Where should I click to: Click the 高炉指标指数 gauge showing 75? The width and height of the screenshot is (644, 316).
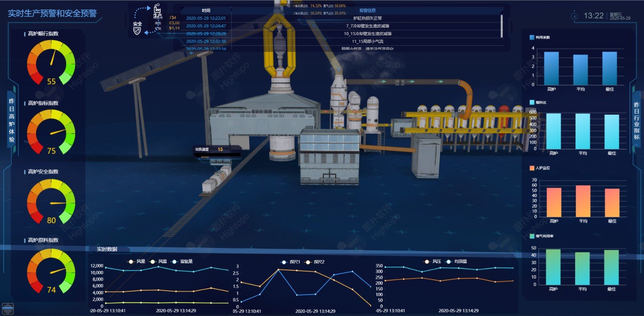tap(51, 132)
